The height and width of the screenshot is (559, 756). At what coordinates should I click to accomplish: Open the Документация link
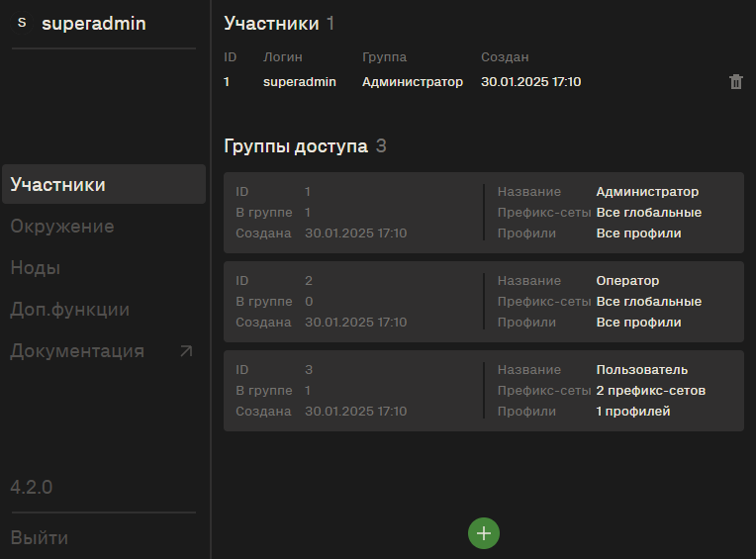[x=77, y=351]
